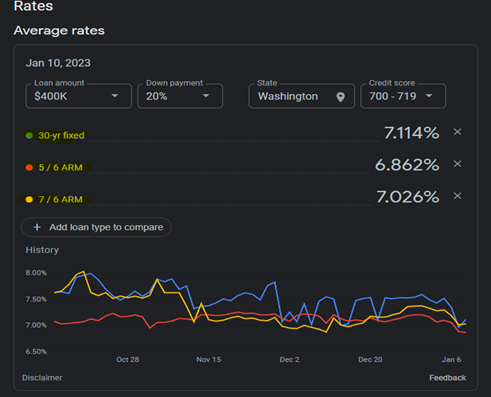Image resolution: width=491 pixels, height=397 pixels.
Task: Click the Average rates heading
Action: point(59,31)
